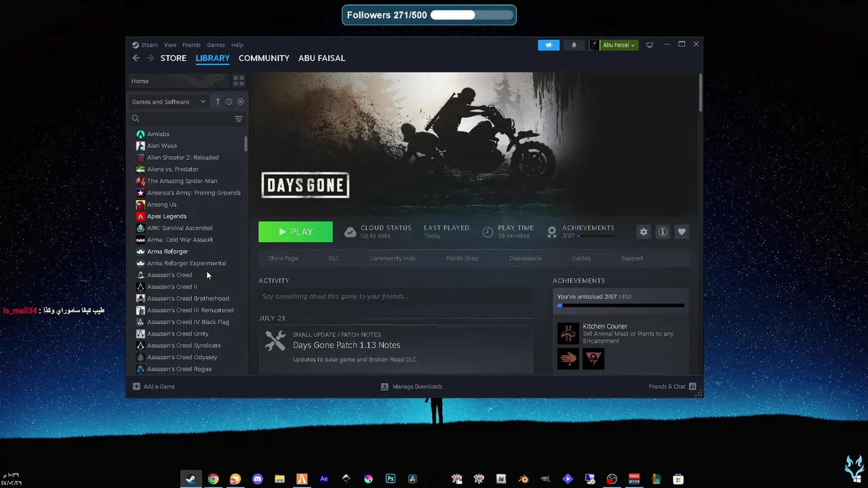Click the Add a Game plus icon

[x=136, y=386]
